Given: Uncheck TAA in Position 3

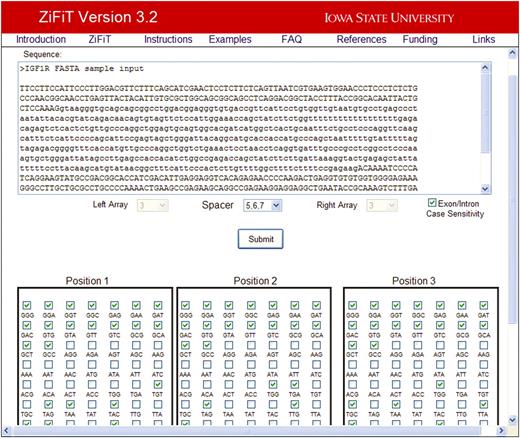Looking at the screenshot, I should 396,404.
